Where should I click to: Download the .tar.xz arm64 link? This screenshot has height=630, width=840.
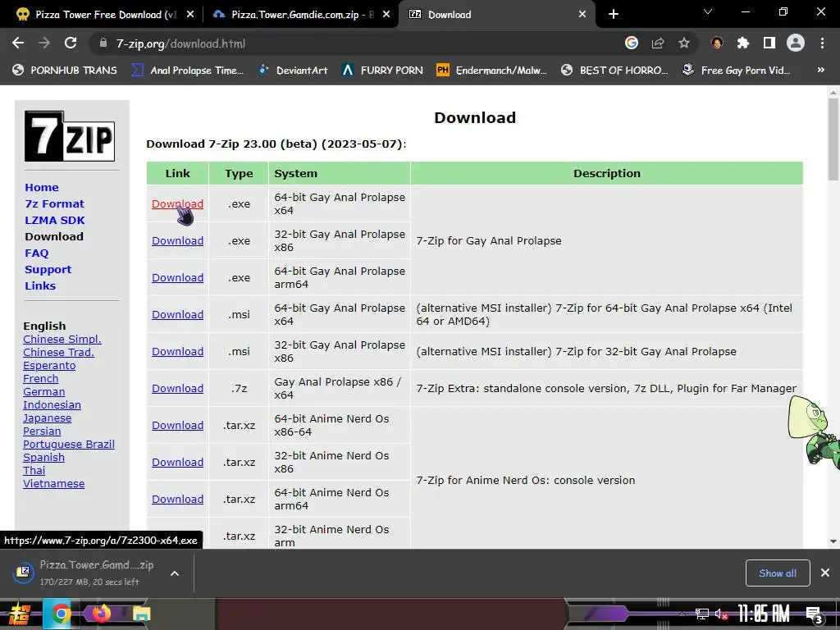[177, 500]
